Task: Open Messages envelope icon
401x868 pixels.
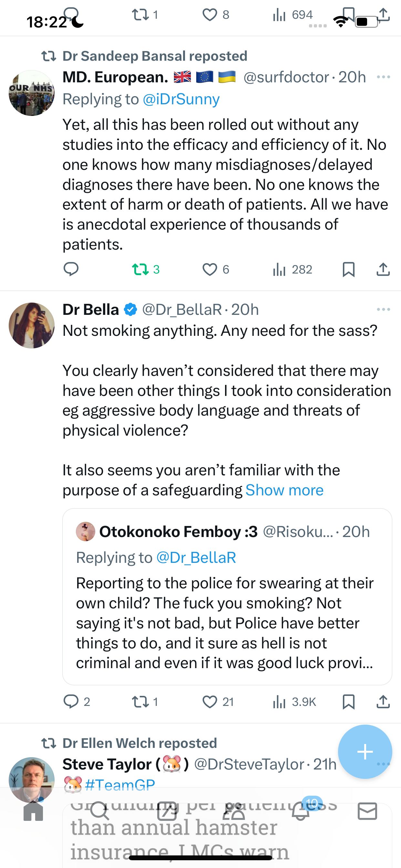Action: (367, 811)
